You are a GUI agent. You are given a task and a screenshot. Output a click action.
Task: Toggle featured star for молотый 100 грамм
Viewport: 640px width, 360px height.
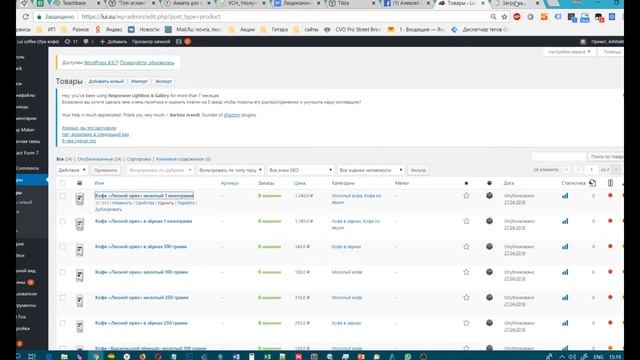466,272
